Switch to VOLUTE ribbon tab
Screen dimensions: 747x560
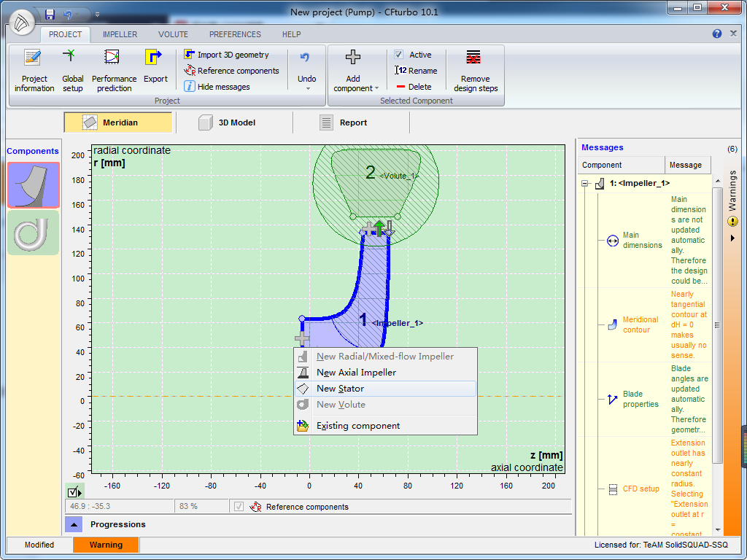(173, 34)
